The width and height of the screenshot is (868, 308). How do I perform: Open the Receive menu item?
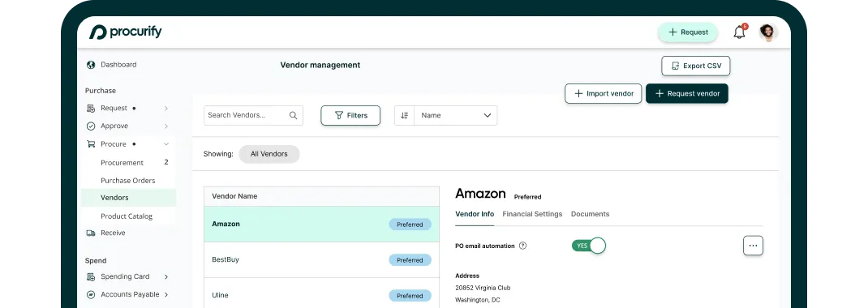tap(113, 233)
